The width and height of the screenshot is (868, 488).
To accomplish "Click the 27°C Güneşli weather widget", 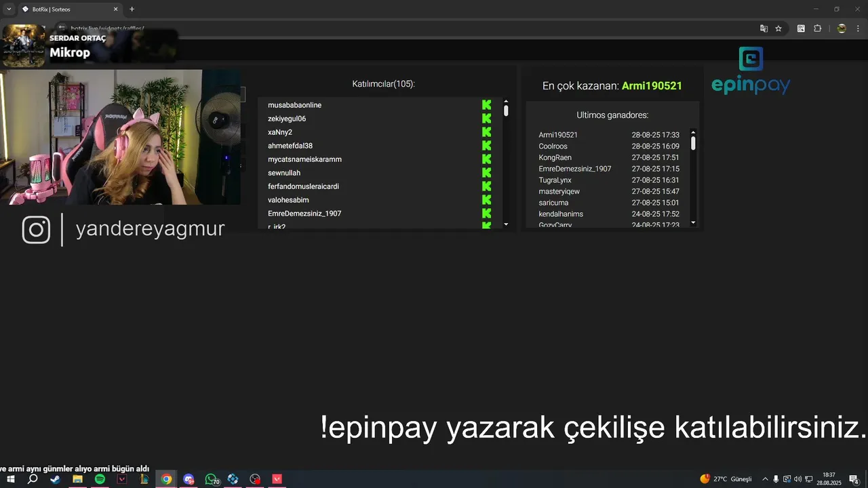I will coord(726,479).
